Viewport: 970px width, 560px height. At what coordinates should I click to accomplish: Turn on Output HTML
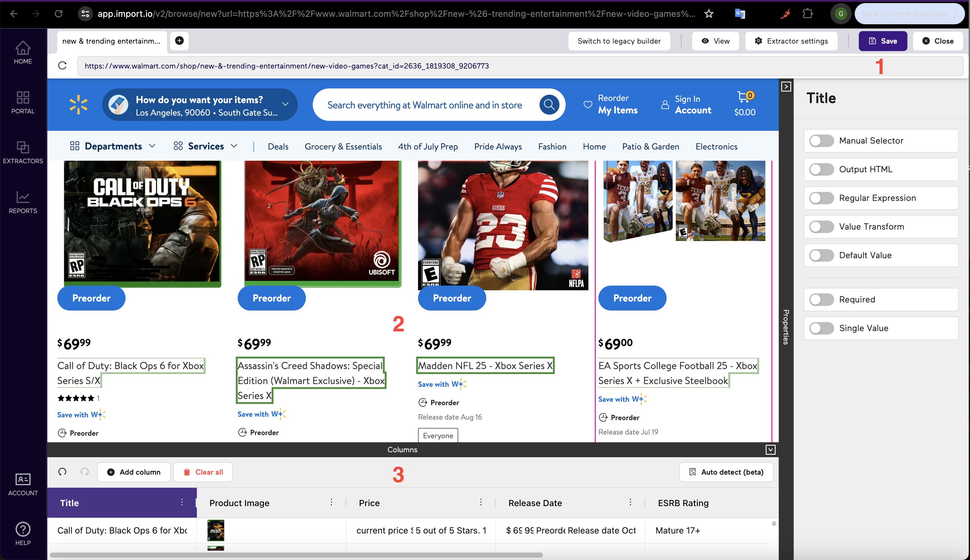tap(821, 169)
